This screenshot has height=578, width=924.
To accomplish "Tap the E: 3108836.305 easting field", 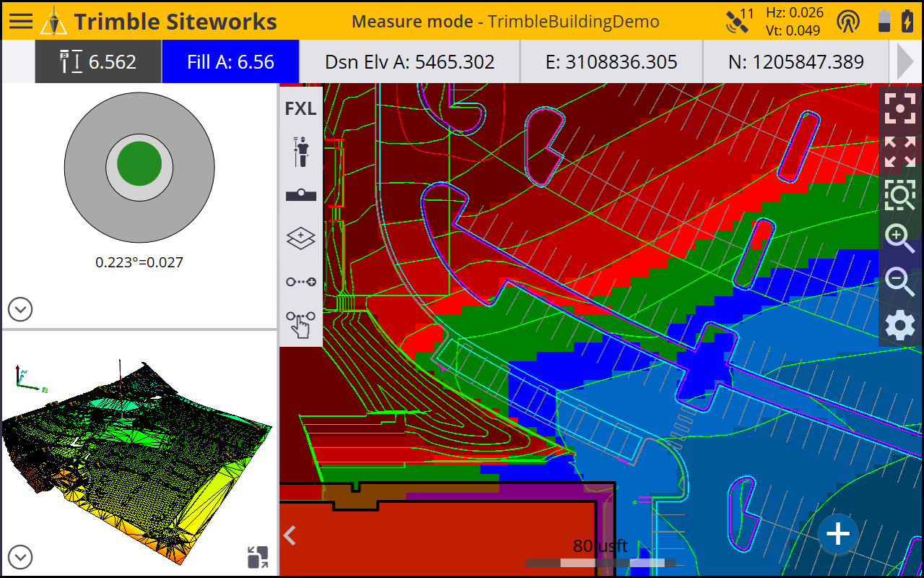I will point(611,61).
